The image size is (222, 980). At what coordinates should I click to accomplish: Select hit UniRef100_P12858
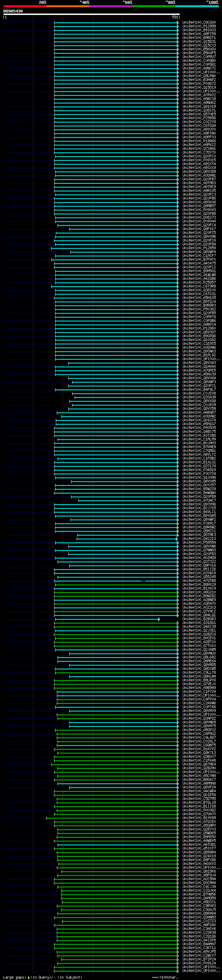(x=199, y=26)
